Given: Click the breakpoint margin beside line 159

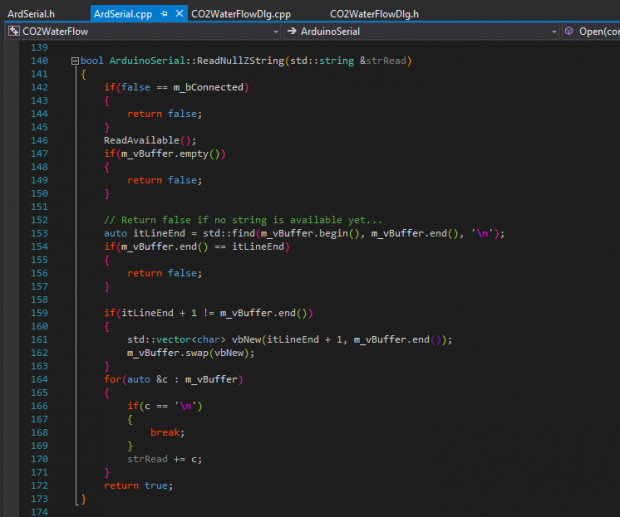Looking at the screenshot, I should pyautogui.click(x=12, y=313).
